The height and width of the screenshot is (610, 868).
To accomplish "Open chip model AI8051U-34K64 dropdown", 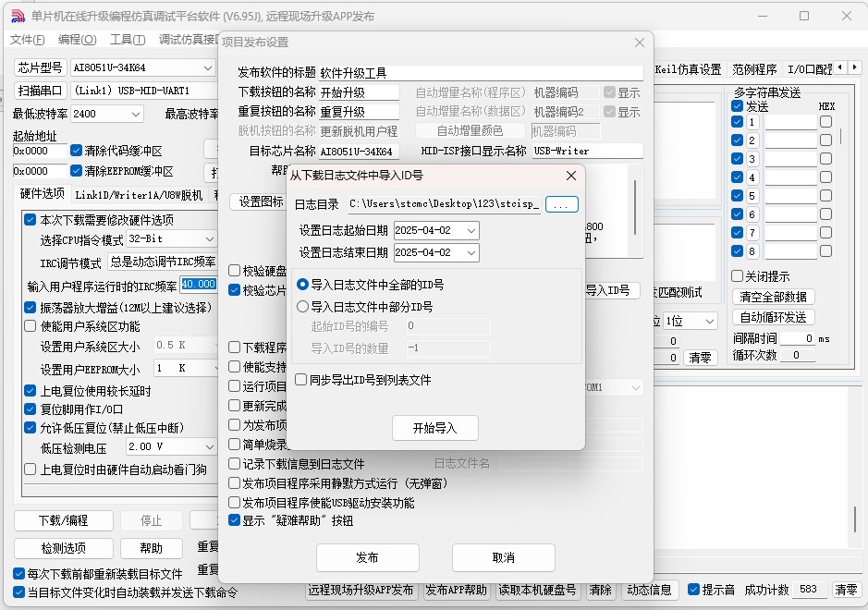I will coord(208,67).
